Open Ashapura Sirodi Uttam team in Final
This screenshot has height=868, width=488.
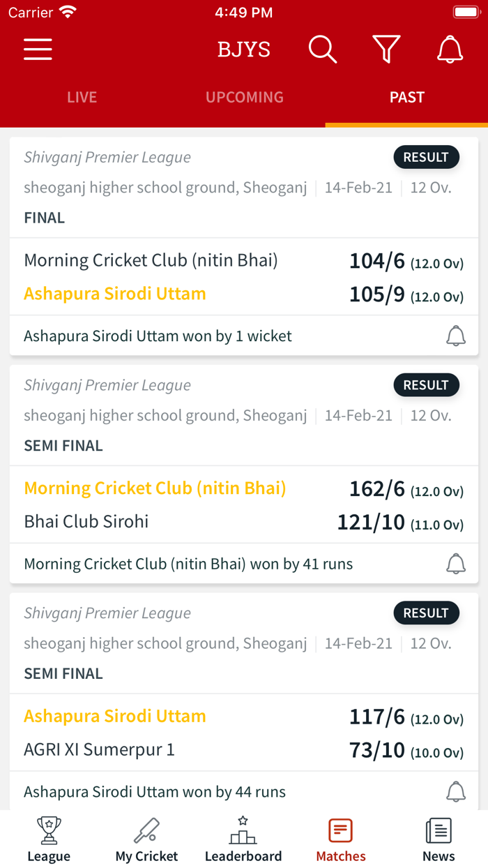(x=115, y=294)
